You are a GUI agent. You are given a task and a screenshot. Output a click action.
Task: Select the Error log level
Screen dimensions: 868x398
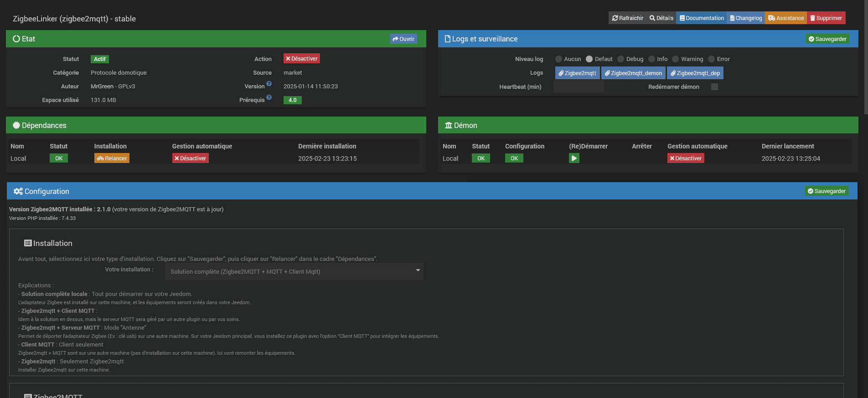click(711, 59)
